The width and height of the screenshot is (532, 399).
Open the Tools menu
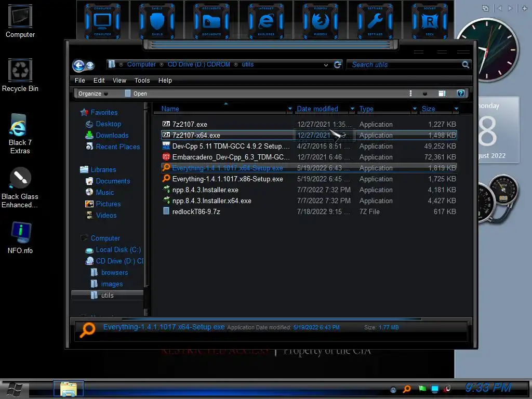(142, 81)
